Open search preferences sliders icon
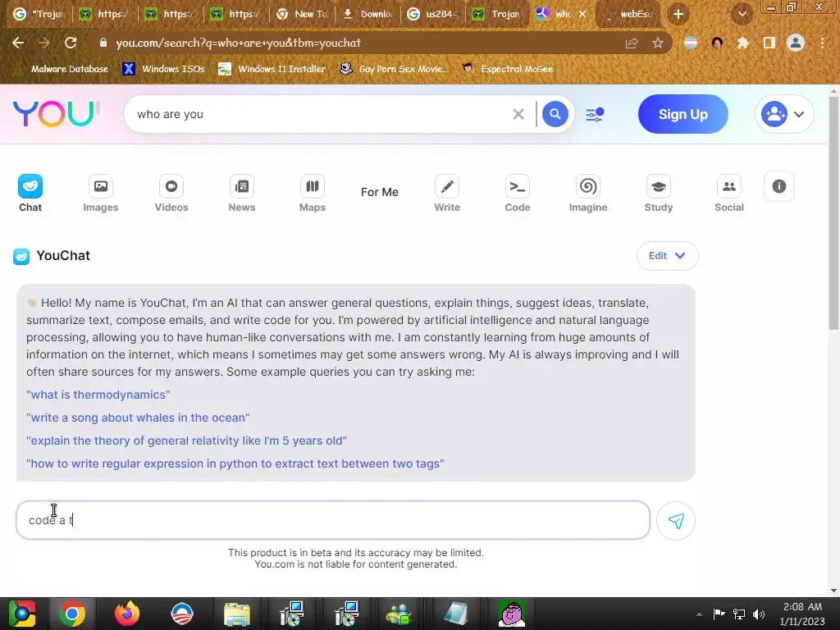This screenshot has height=630, width=840. pos(595,114)
